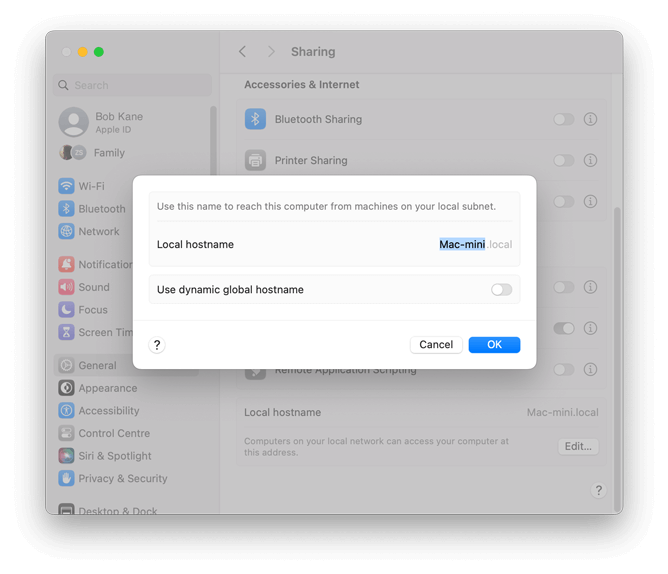Click the Edit... button for local hostname
The width and height of the screenshot is (668, 574).
point(578,446)
